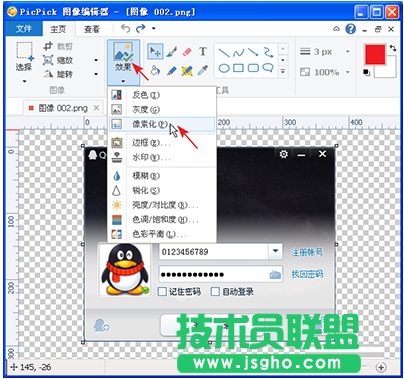Choose 水印 from effects menu

(162, 157)
